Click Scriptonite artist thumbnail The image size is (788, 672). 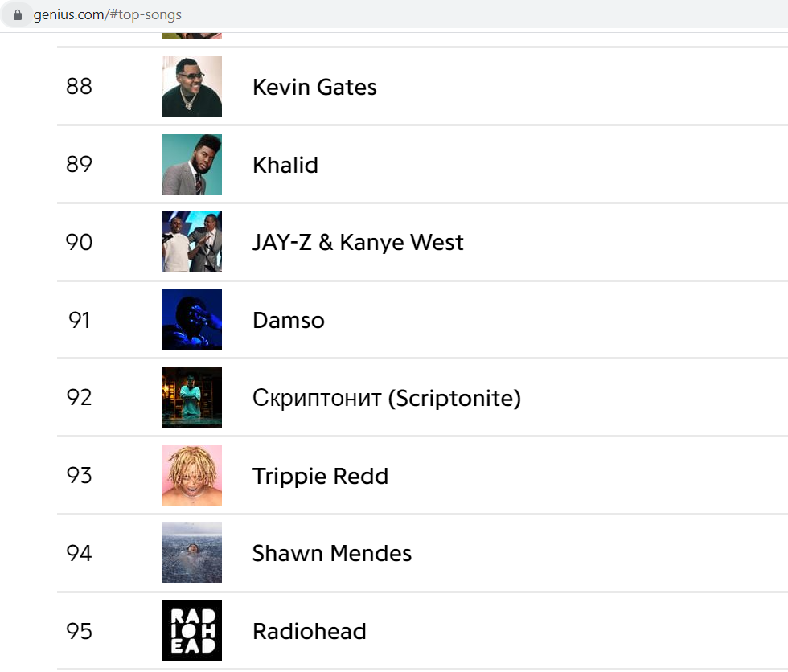pyautogui.click(x=191, y=397)
